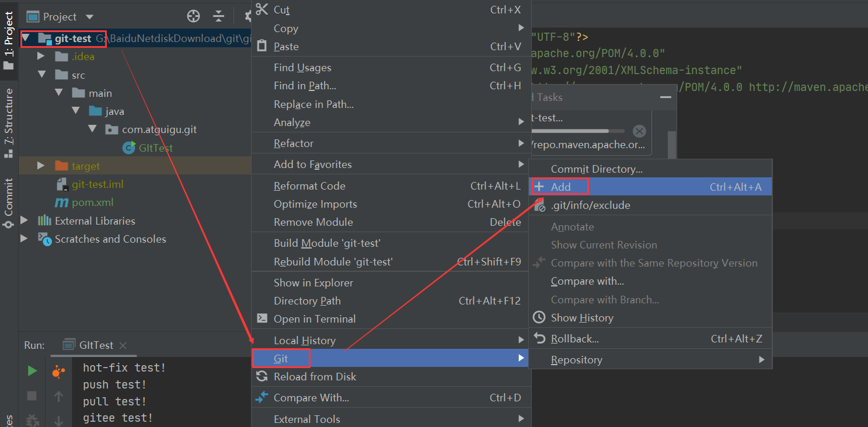Click Commit Directory... in the Git submenu

[x=650, y=169]
